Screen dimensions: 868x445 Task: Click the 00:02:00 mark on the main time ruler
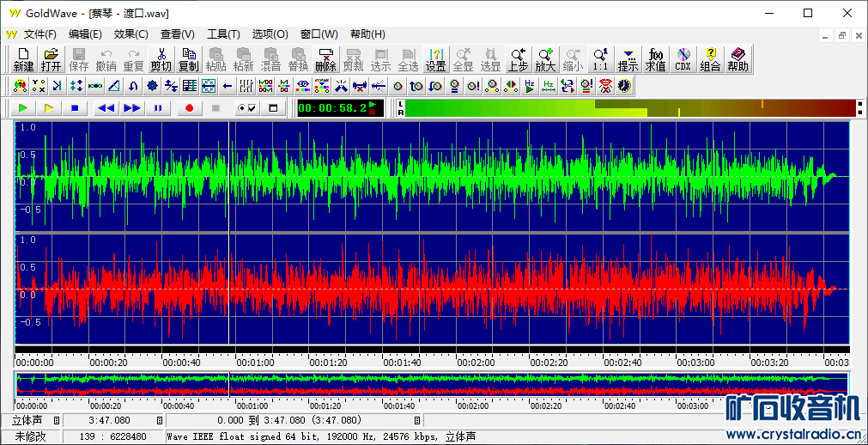[x=476, y=363]
